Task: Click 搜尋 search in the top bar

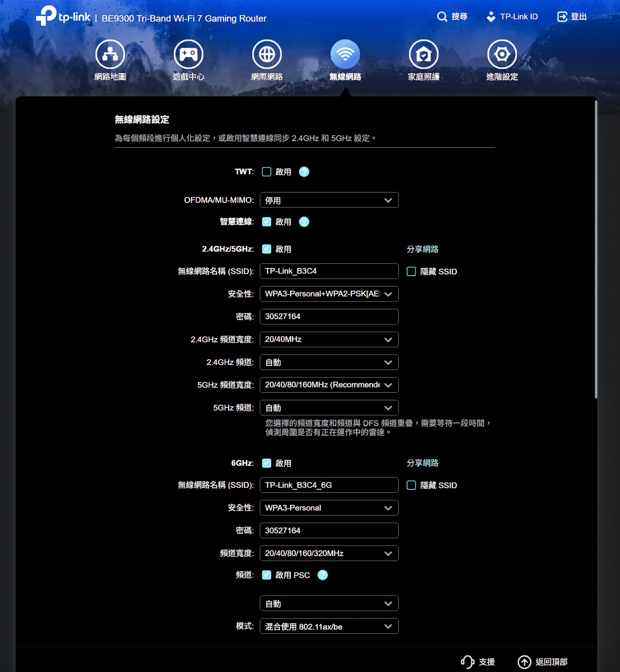Action: pyautogui.click(x=452, y=17)
